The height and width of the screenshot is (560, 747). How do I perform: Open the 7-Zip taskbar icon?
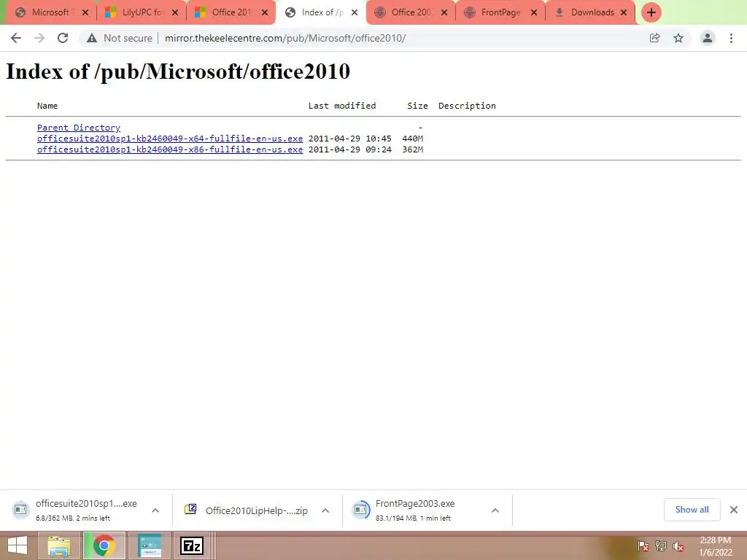pyautogui.click(x=192, y=545)
